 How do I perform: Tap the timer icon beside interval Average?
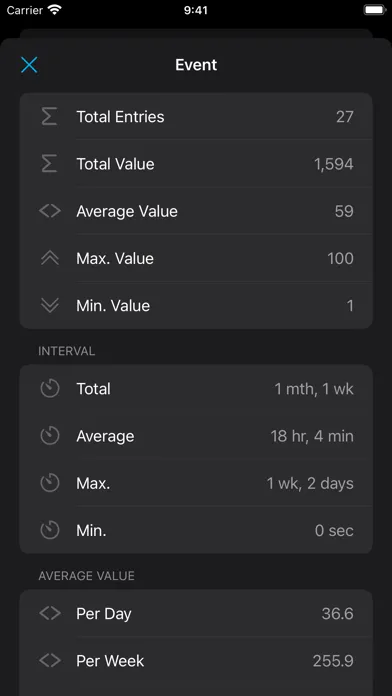coord(50,436)
